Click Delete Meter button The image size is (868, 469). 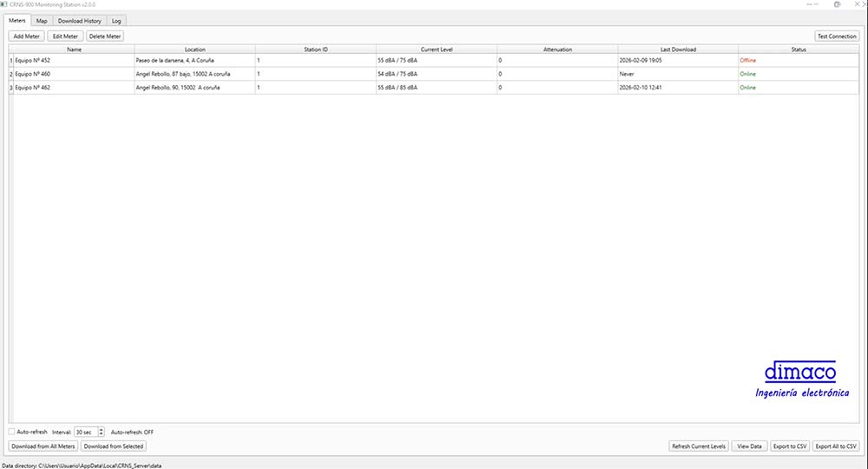point(105,36)
